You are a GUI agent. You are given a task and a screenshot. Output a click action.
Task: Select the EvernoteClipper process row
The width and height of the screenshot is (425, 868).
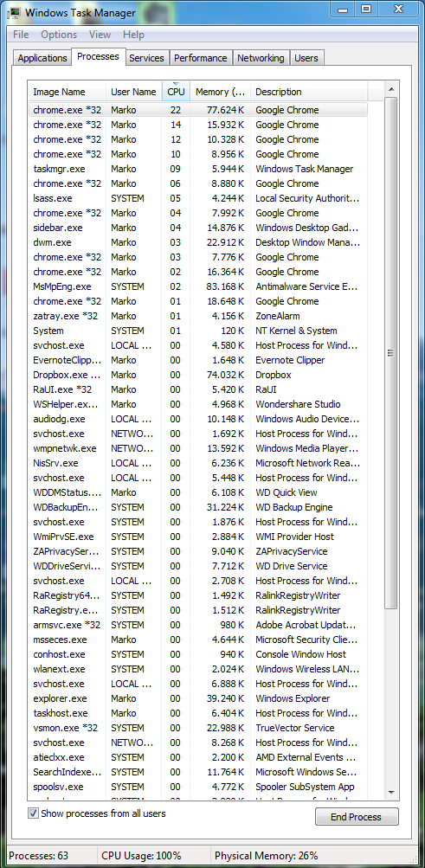tap(197, 360)
